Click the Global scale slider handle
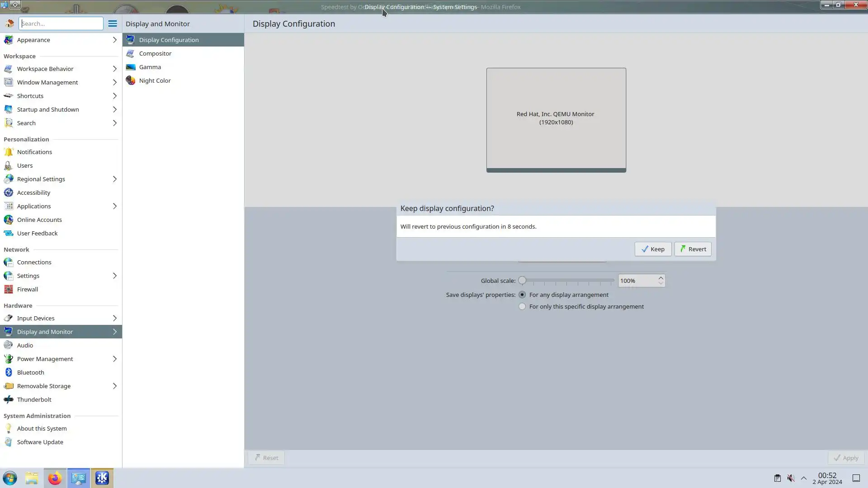868x488 pixels. point(522,281)
